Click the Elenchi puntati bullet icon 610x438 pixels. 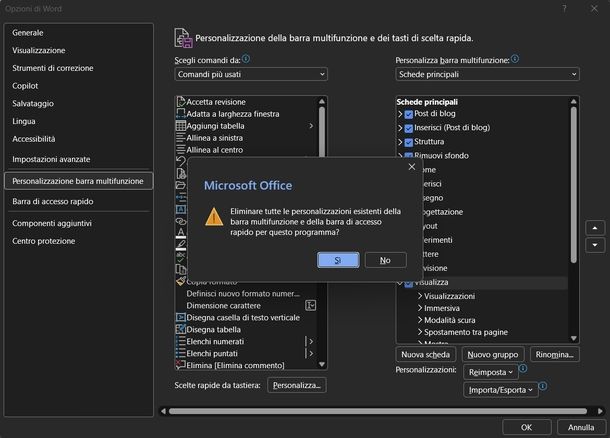[181, 353]
